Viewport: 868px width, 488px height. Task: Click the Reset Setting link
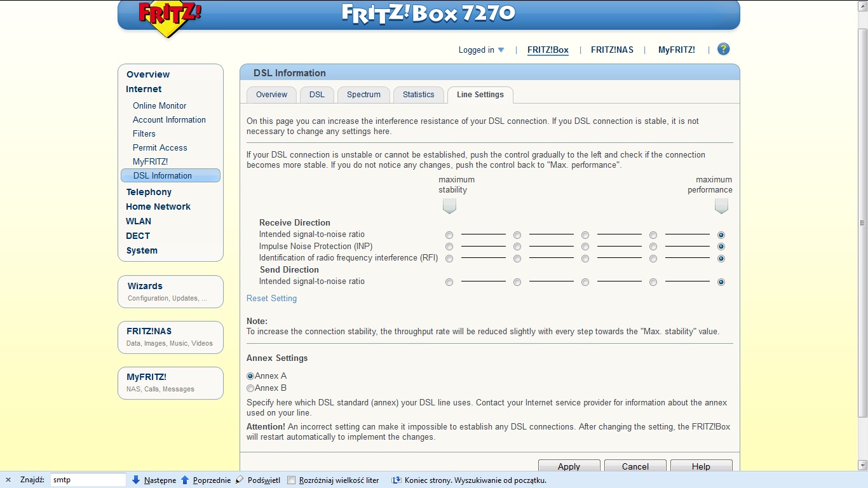click(271, 298)
